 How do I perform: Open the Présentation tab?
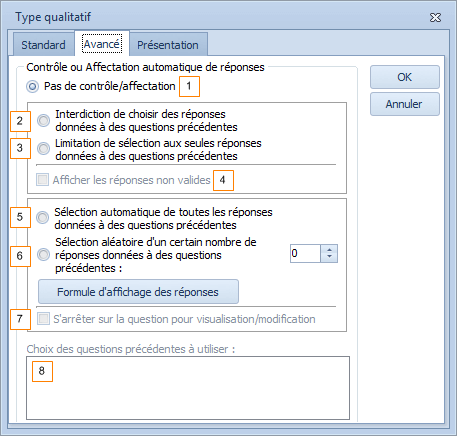[x=168, y=45]
